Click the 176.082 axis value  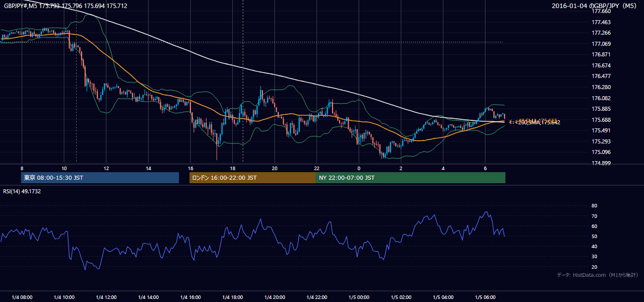(601, 98)
